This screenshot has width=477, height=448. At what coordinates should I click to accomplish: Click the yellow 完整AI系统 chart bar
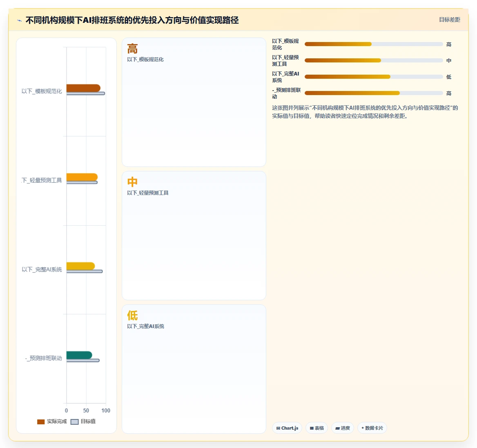(80, 266)
